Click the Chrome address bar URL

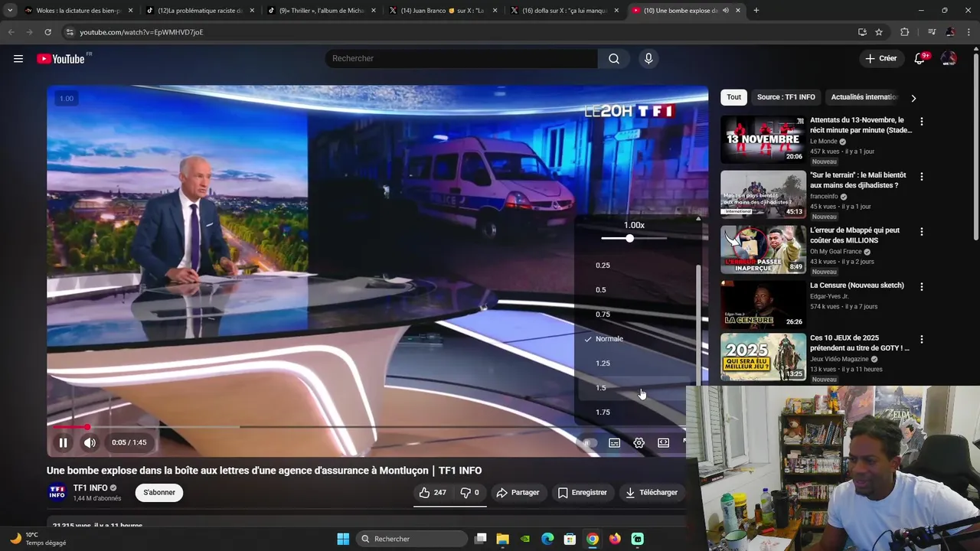point(142,32)
